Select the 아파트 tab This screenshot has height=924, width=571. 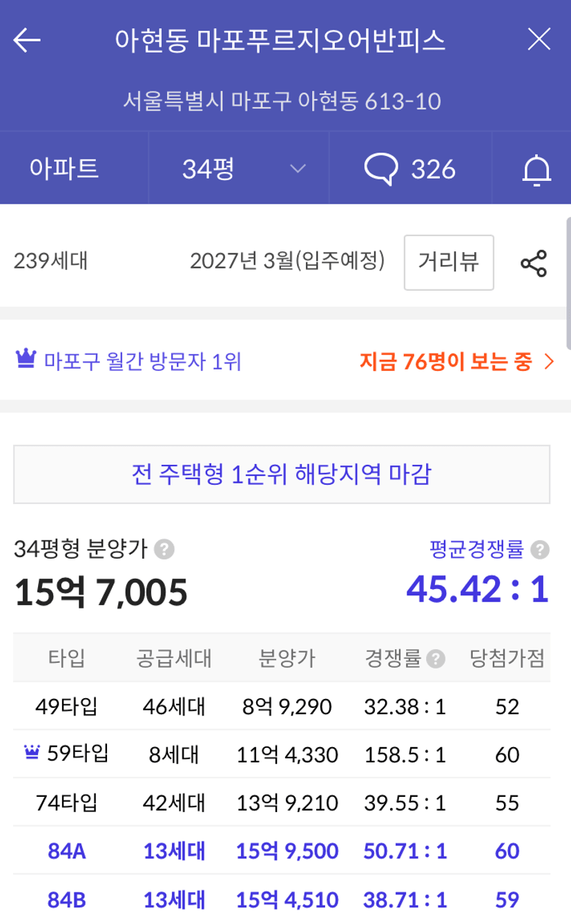click(x=64, y=169)
